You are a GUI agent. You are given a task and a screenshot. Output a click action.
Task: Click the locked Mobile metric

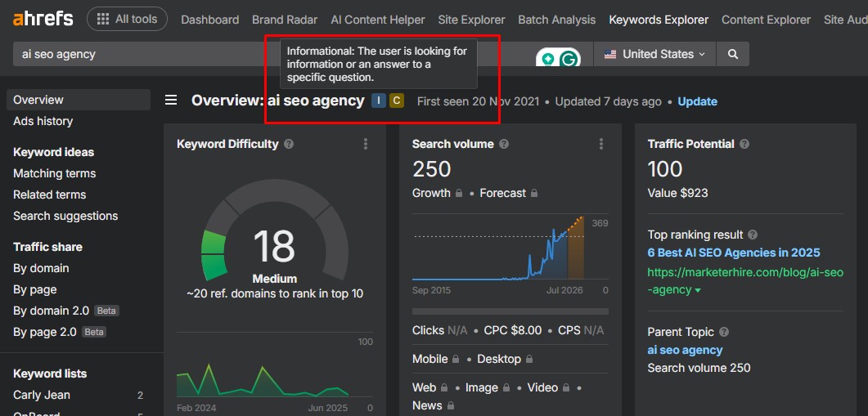436,359
